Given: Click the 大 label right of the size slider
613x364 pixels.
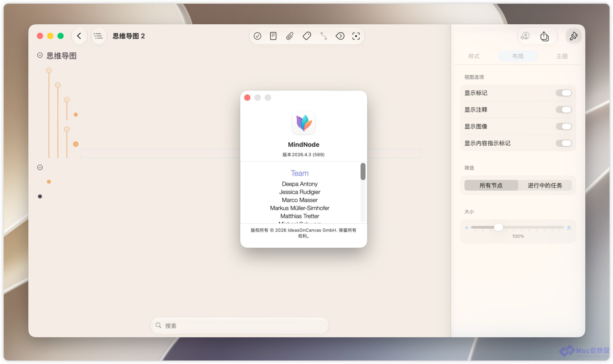Looking at the screenshot, I should (568, 228).
